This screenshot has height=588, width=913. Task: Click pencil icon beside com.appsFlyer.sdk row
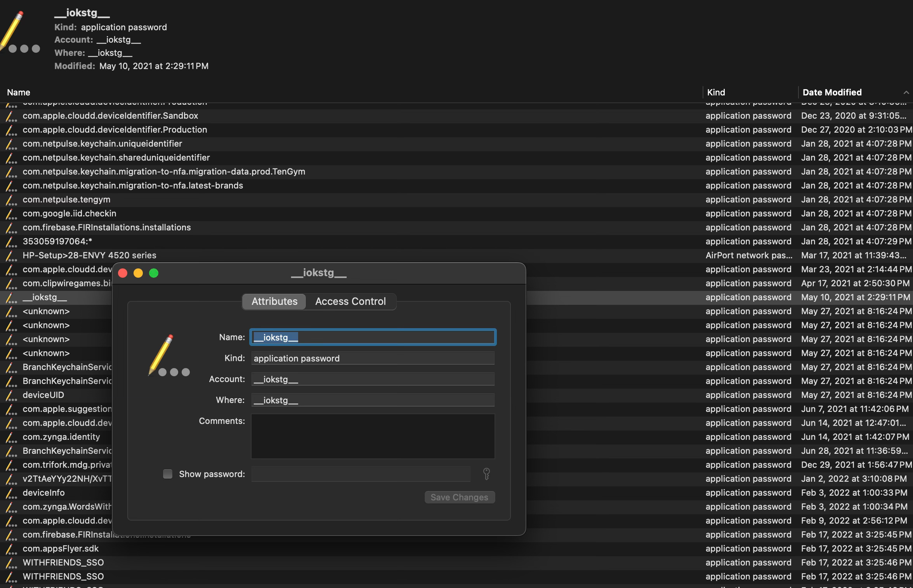(11, 549)
